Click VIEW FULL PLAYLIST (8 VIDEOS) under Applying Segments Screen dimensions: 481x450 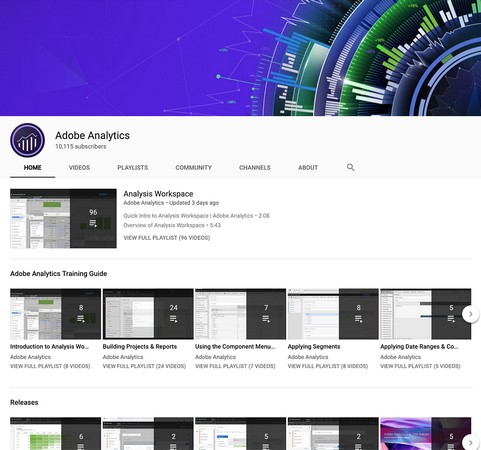click(328, 366)
